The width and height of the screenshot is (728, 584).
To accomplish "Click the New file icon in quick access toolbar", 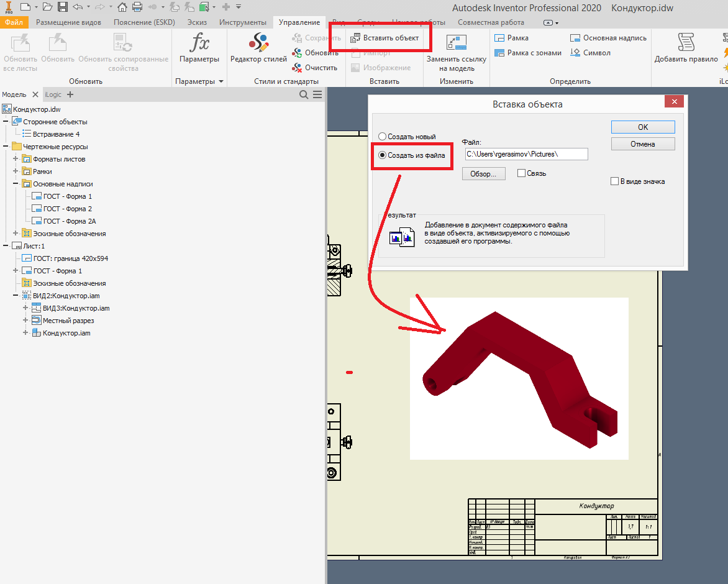I will pos(25,7).
